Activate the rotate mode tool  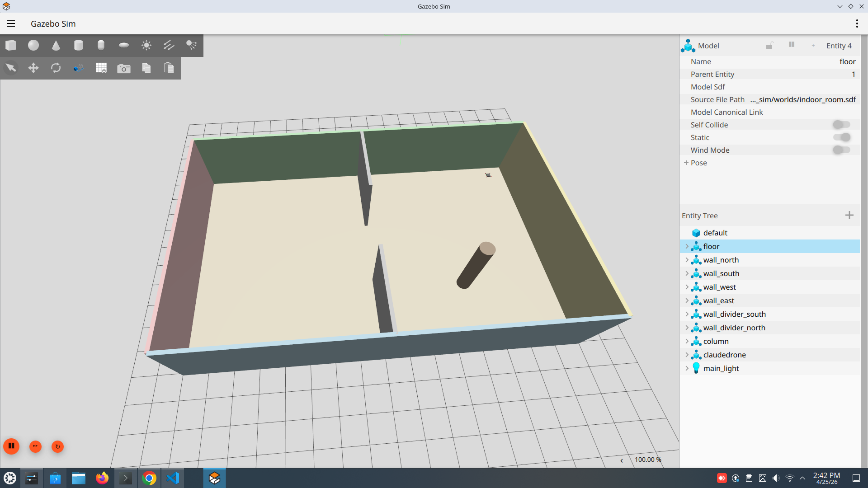tap(56, 68)
